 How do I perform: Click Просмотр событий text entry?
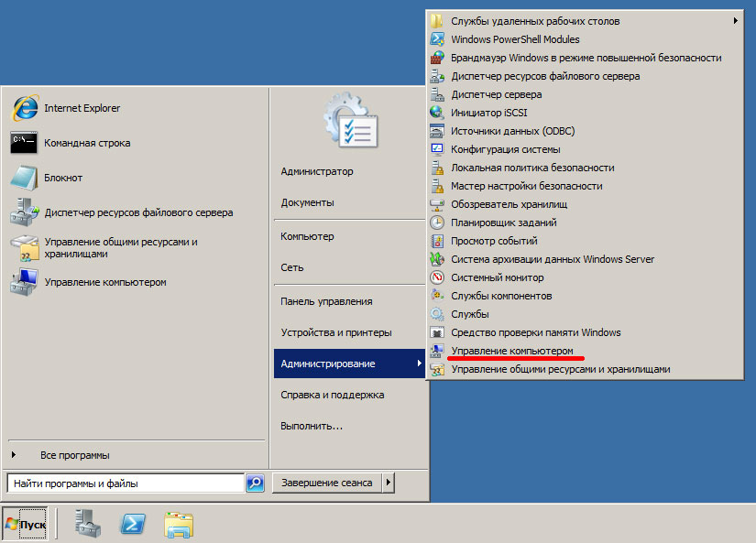click(494, 241)
